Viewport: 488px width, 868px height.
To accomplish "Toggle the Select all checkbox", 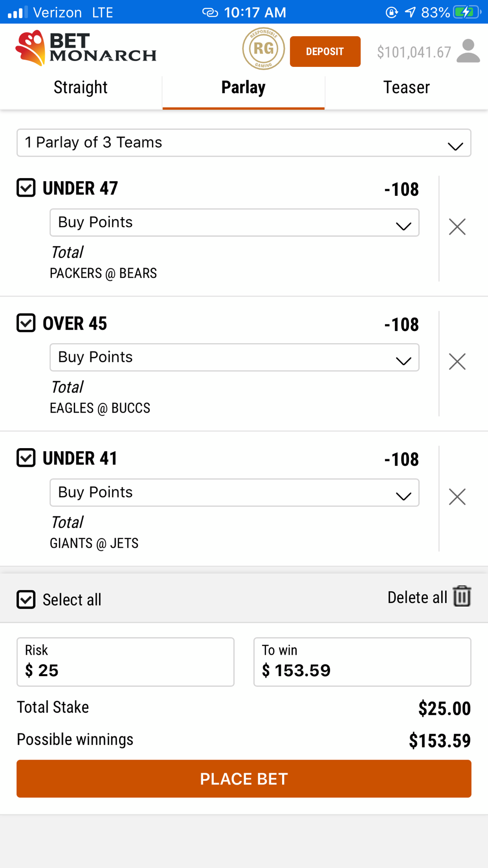I will 26,599.
